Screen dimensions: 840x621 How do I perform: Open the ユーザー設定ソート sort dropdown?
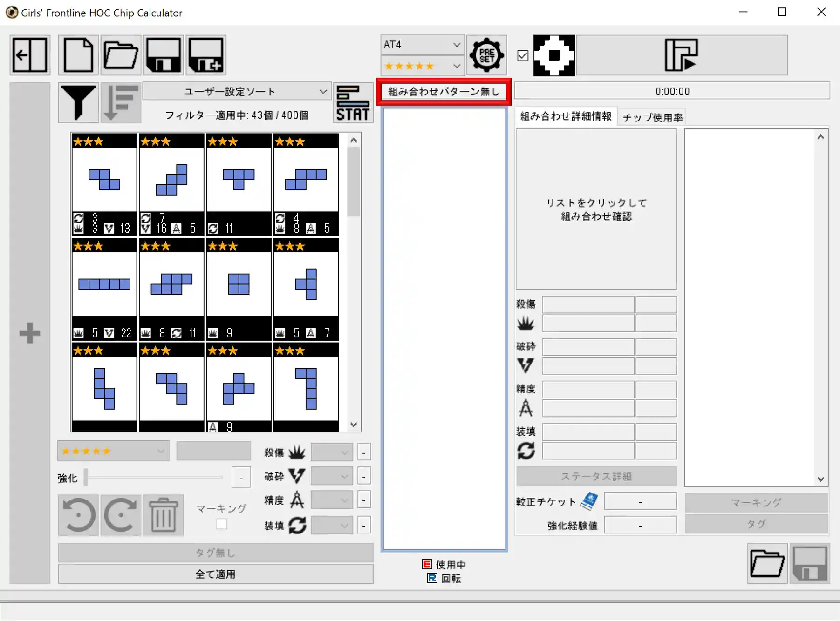(x=237, y=91)
